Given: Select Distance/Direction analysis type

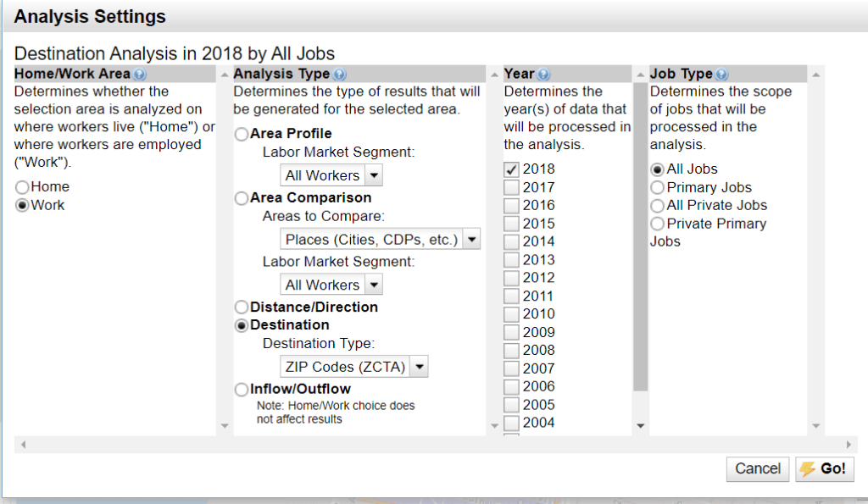Looking at the screenshot, I should pos(242,307).
